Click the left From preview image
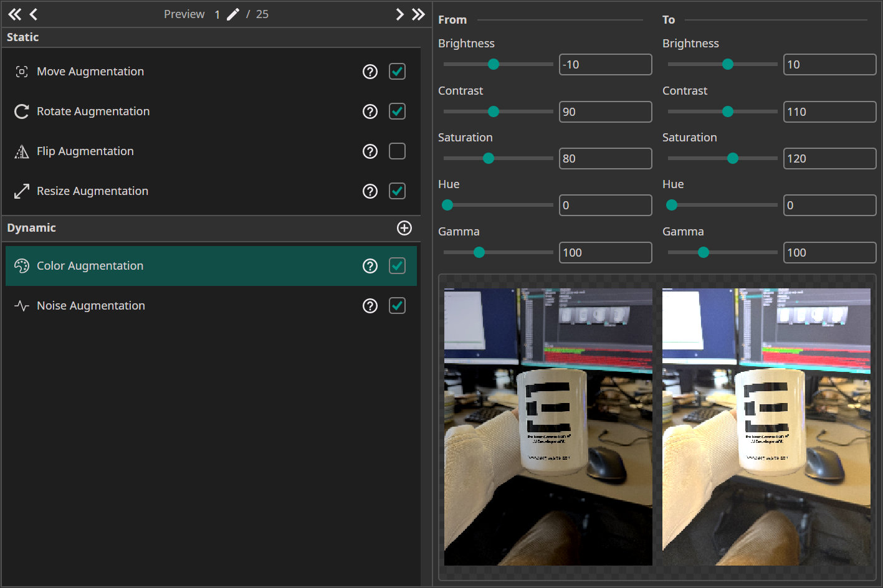The image size is (883, 588). pyautogui.click(x=548, y=427)
